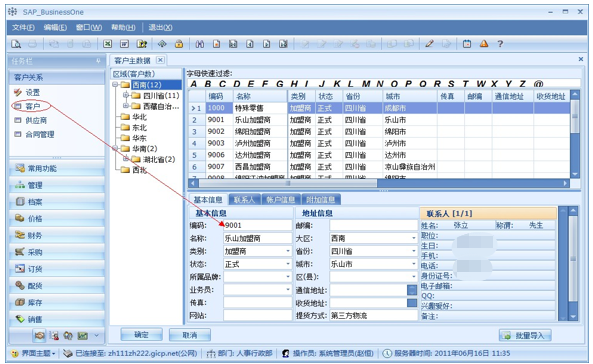593x364 pixels.
Task: Open the 省份 dropdown in 地址信息
Action: click(x=414, y=251)
